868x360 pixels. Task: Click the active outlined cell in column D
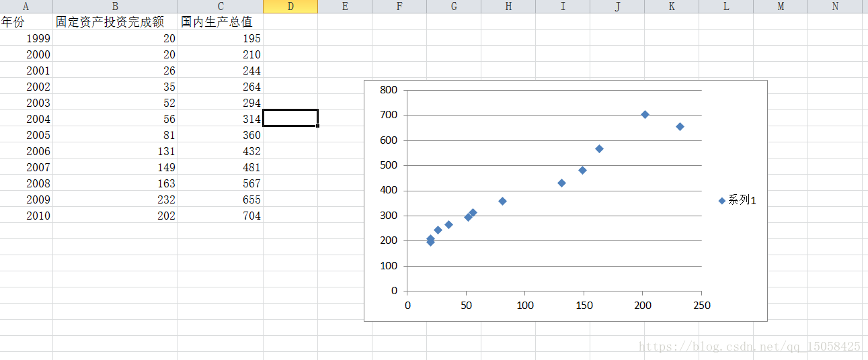pyautogui.click(x=290, y=118)
